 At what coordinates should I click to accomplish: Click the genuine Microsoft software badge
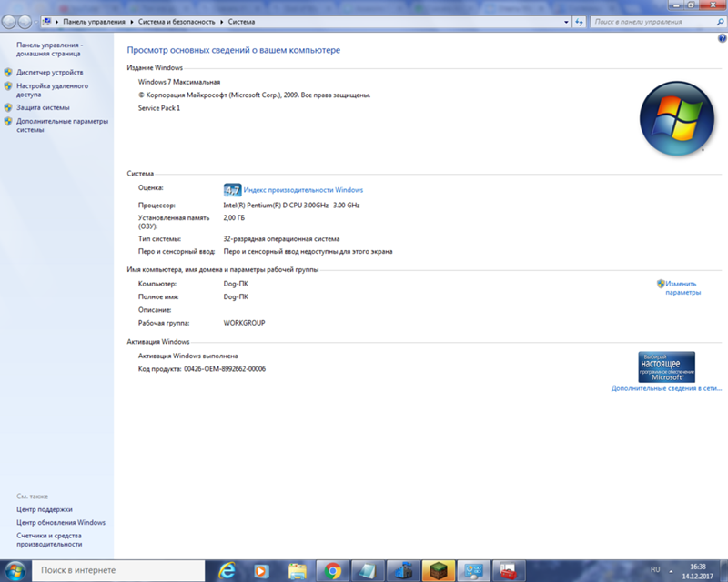tap(666, 366)
